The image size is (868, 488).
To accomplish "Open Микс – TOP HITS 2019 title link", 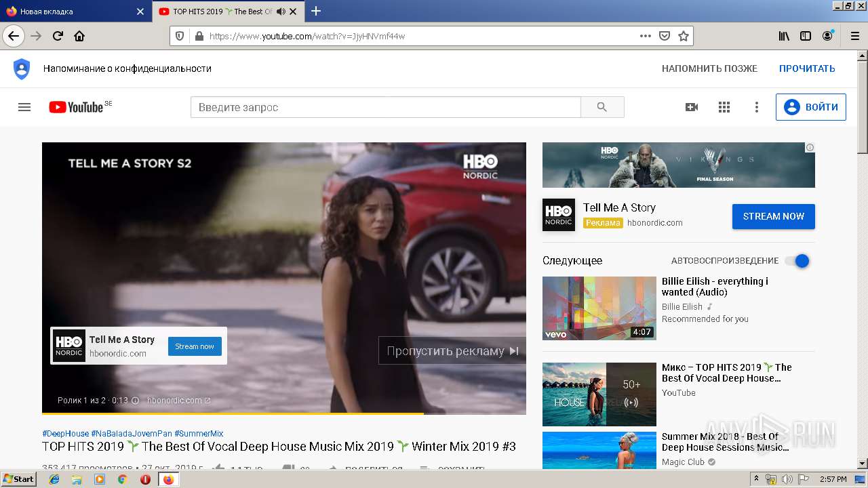I will [727, 373].
